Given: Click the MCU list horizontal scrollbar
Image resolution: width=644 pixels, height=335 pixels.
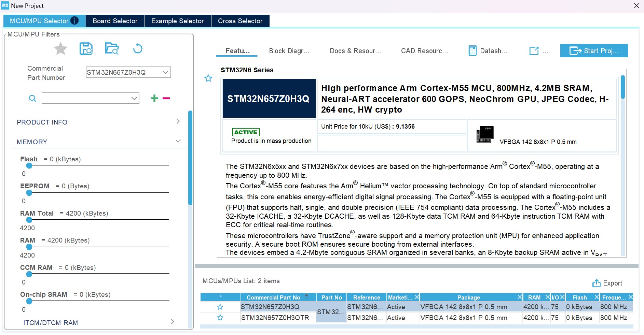Looking at the screenshot, I should pos(416,326).
